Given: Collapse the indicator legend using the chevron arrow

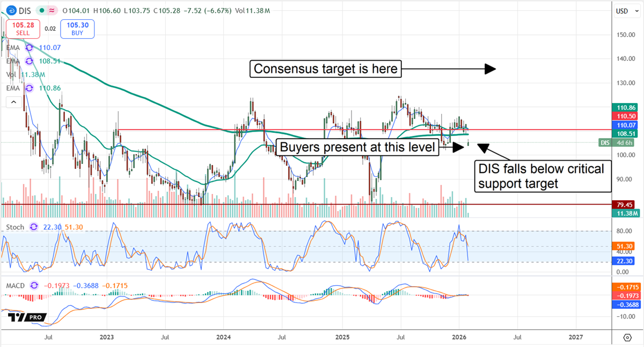Looking at the screenshot, I should click(x=13, y=102).
